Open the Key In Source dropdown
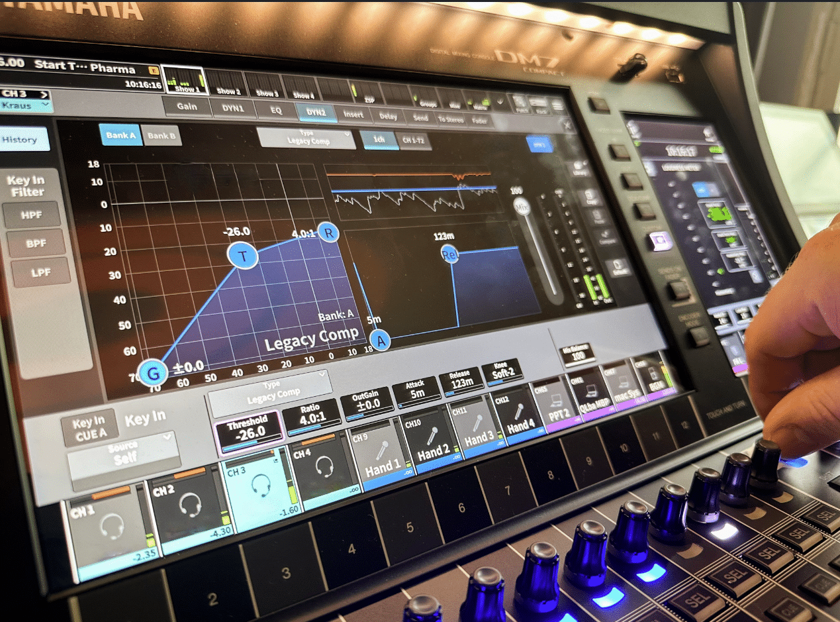Viewport: 840px width, 622px height. coord(124,453)
